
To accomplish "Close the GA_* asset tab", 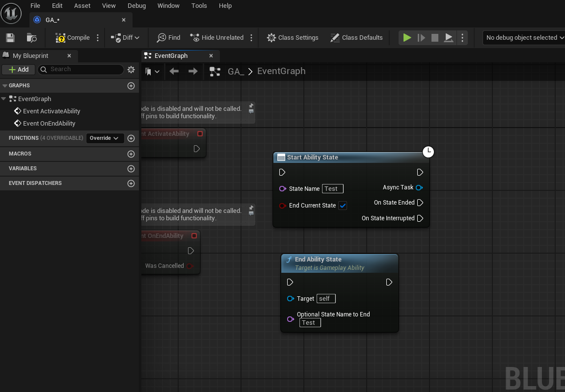I will pos(124,20).
